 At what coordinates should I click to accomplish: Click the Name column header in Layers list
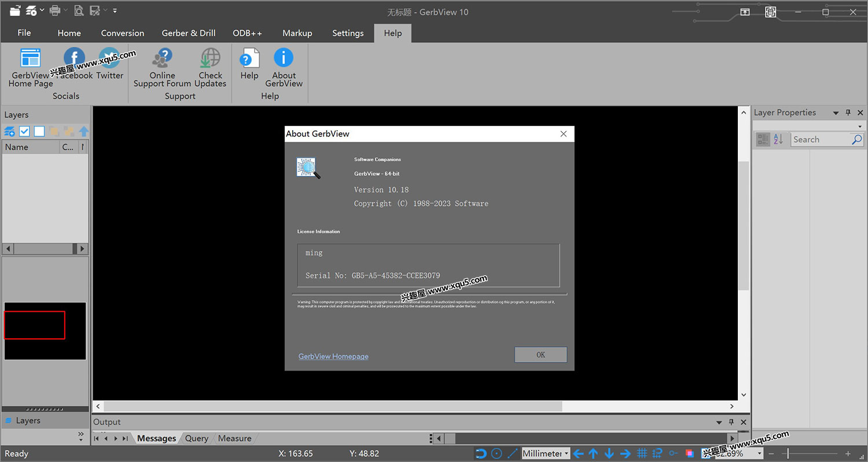pyautogui.click(x=31, y=147)
